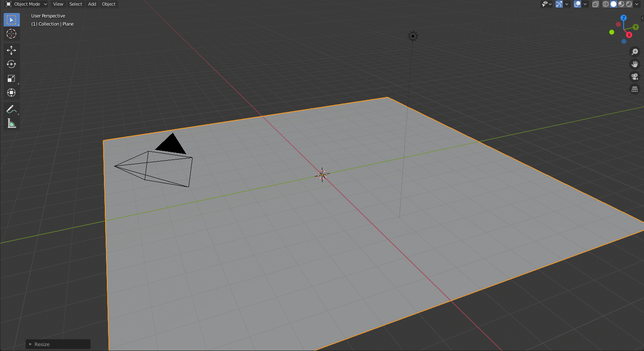This screenshot has width=644, height=351.
Task: Click the editor type icon beside Object Mode
Action: tap(8, 4)
